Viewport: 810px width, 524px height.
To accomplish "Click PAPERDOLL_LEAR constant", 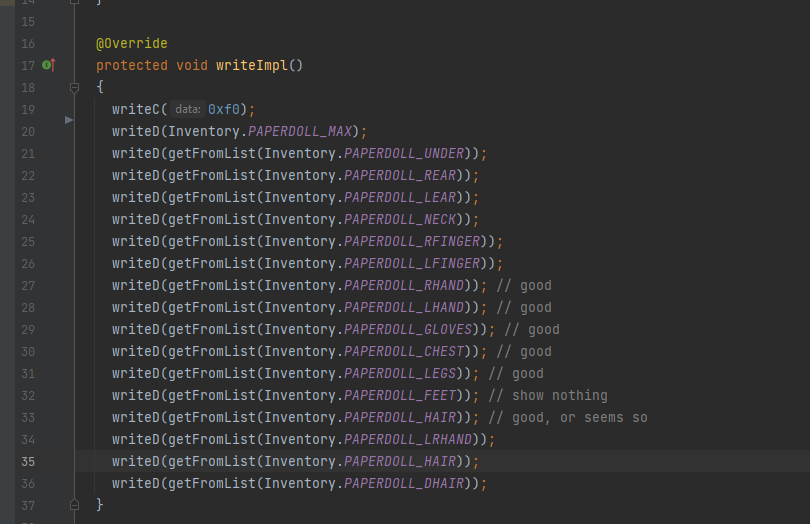I will click(400, 197).
